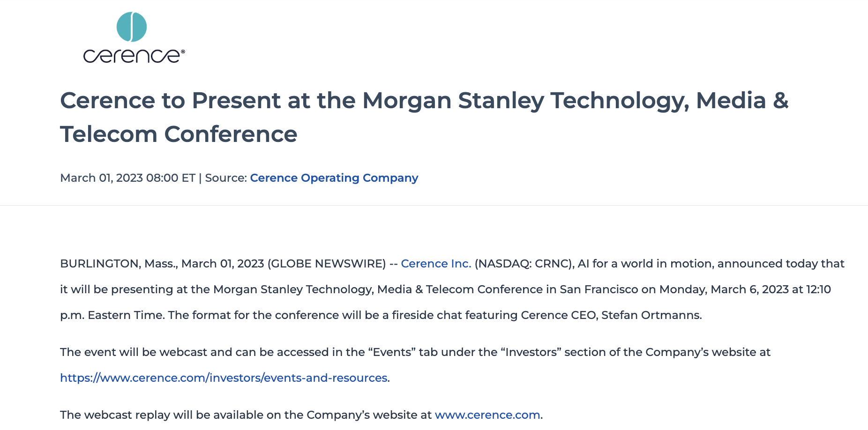Click the (NASDAQ: CRNC) ticker text
868x430 pixels.
[523, 264]
